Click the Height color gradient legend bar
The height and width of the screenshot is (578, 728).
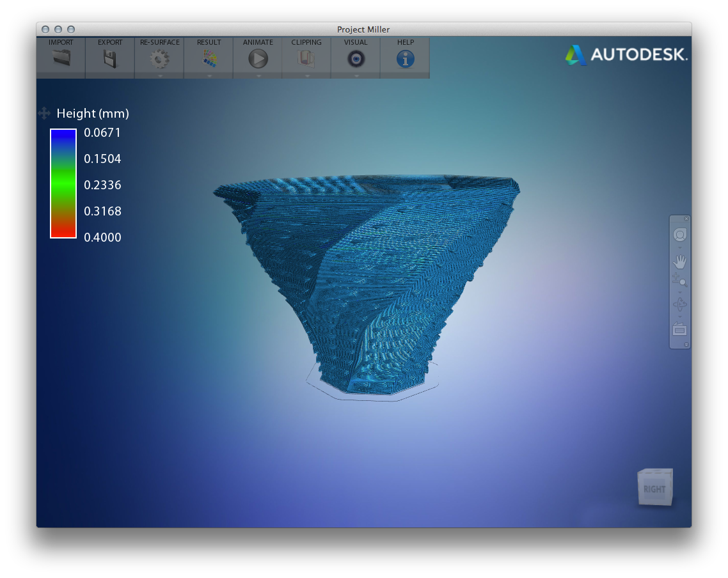pos(63,184)
